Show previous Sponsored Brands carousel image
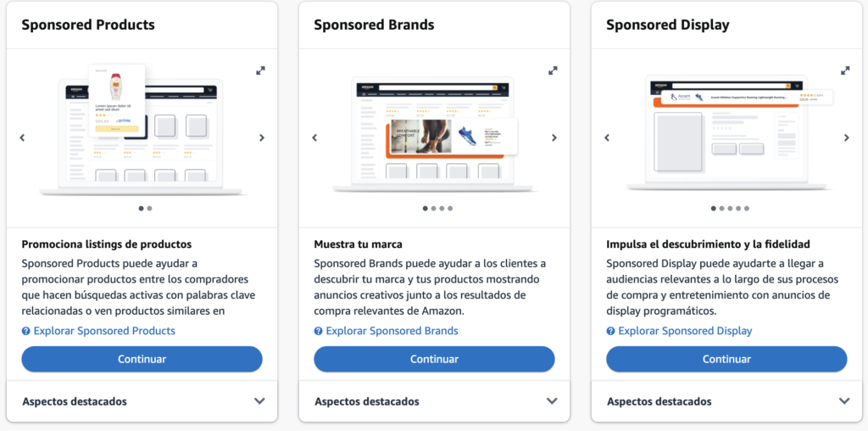 [x=314, y=137]
